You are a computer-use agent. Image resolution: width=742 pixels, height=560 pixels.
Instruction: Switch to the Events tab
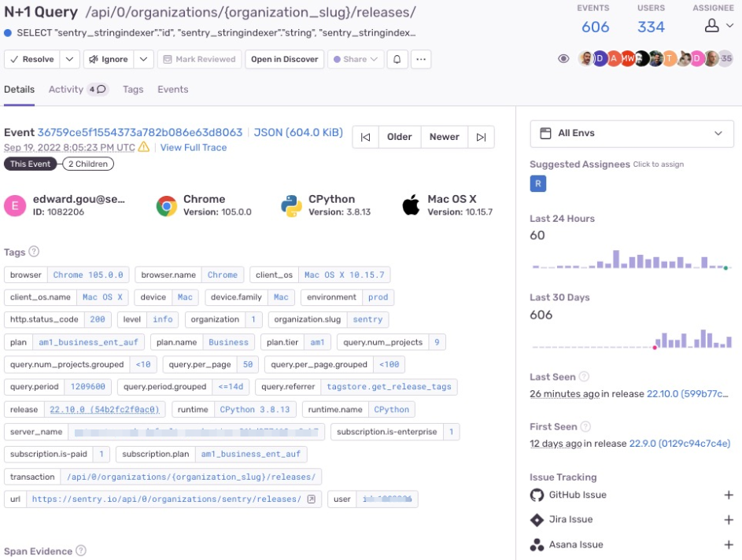[173, 90]
